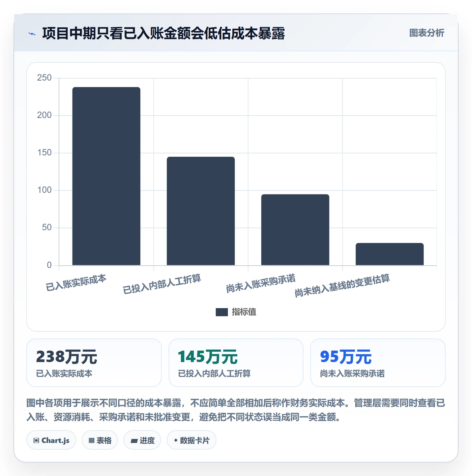Click the 已入账实际成本 x-axis label
472x476 pixels.
point(76,282)
